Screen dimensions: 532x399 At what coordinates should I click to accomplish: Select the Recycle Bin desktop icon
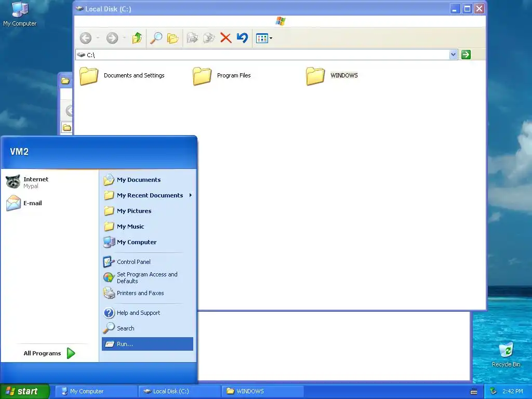click(x=506, y=354)
